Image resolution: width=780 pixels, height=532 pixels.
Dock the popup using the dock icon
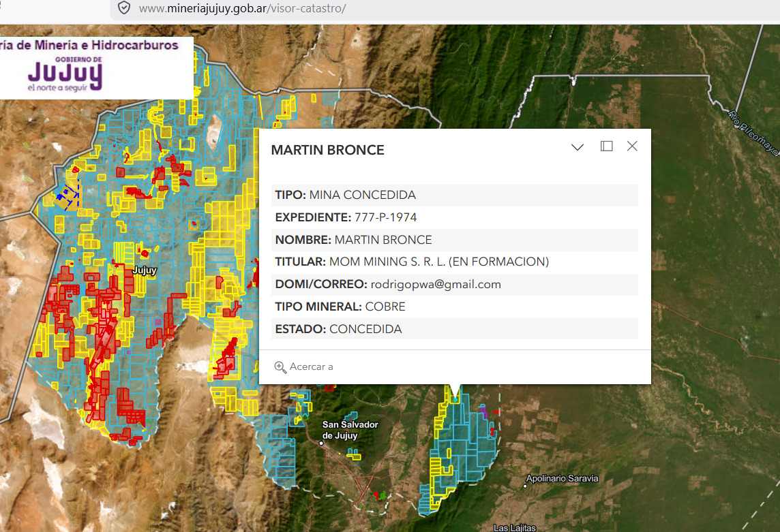606,146
